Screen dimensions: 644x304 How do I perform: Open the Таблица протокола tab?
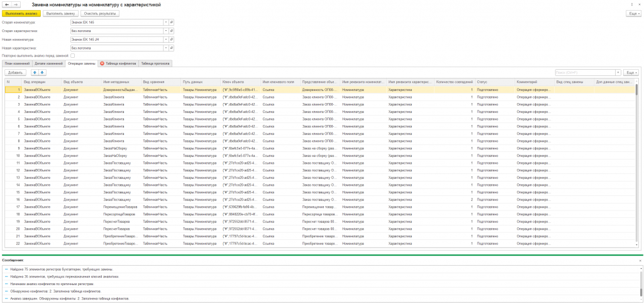pos(155,63)
